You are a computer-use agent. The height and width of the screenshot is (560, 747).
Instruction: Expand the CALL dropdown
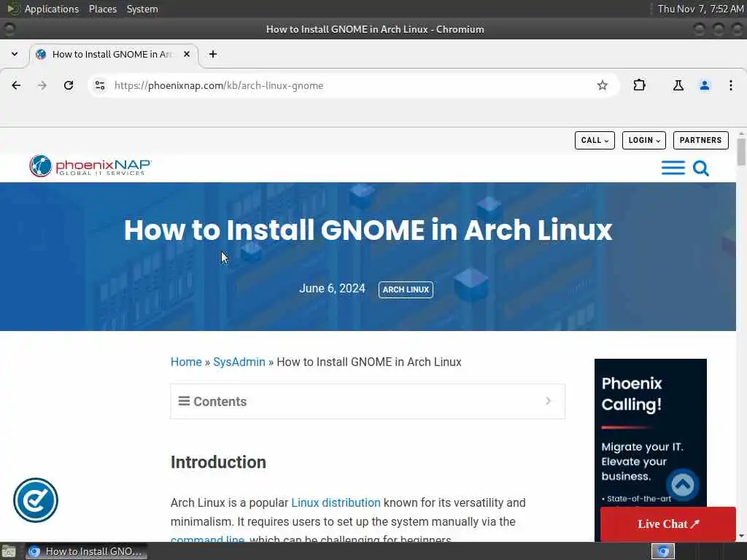click(x=595, y=141)
